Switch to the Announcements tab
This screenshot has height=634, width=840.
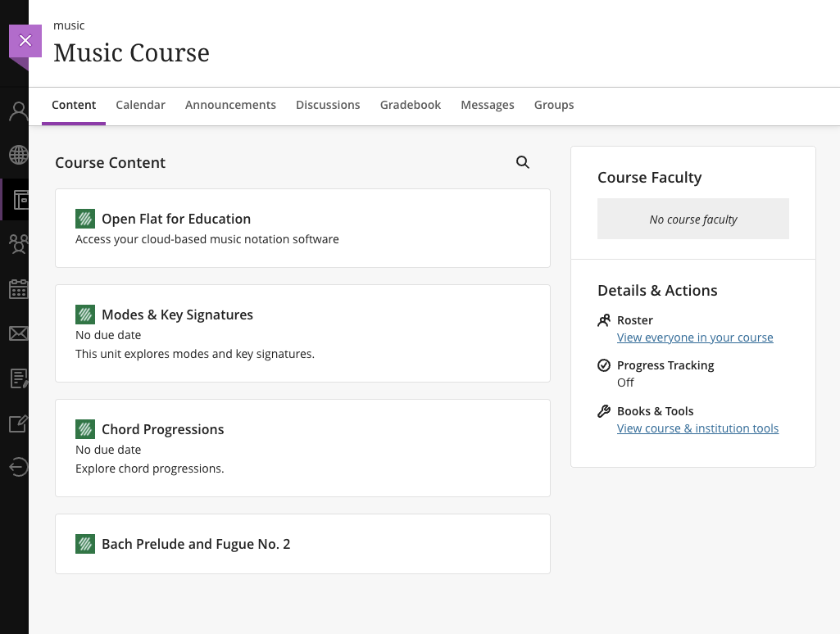pos(230,105)
